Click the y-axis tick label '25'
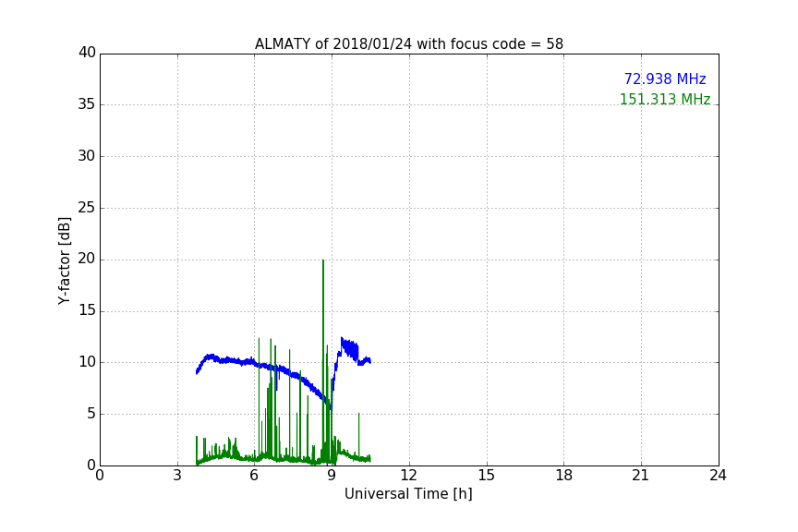Image resolution: width=798 pixels, height=532 pixels. (x=87, y=207)
